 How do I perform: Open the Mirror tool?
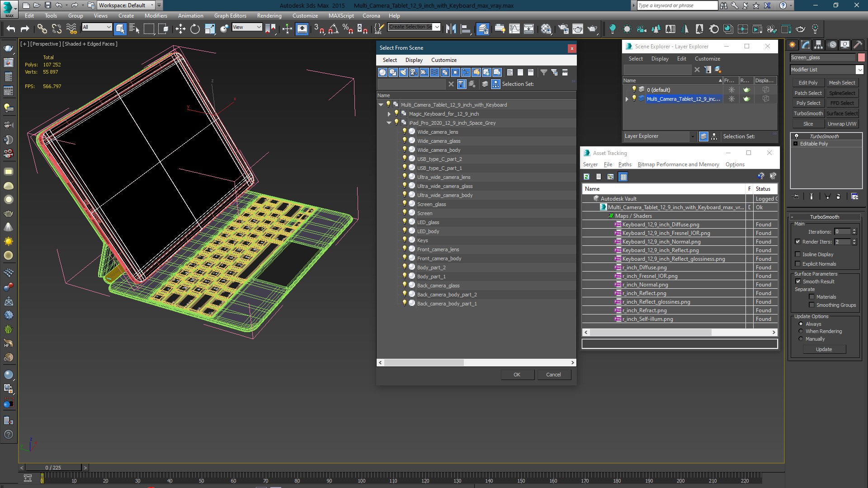coord(451,29)
